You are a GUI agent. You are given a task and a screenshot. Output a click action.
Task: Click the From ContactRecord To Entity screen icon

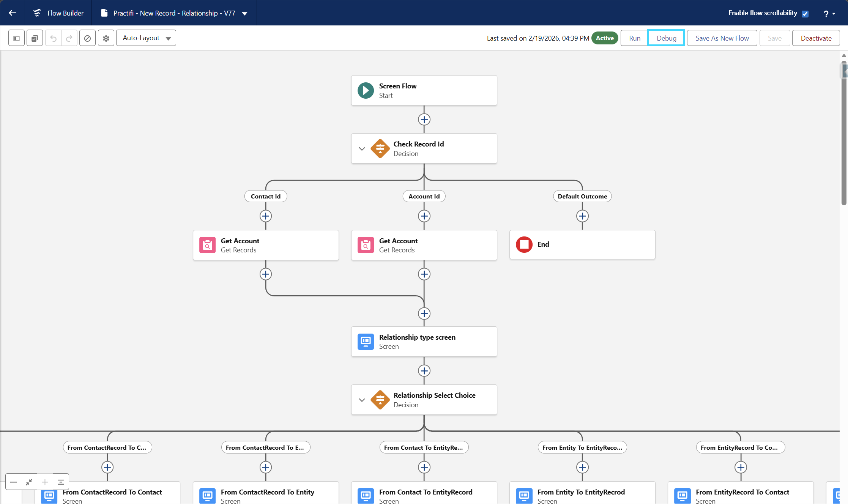(x=207, y=496)
